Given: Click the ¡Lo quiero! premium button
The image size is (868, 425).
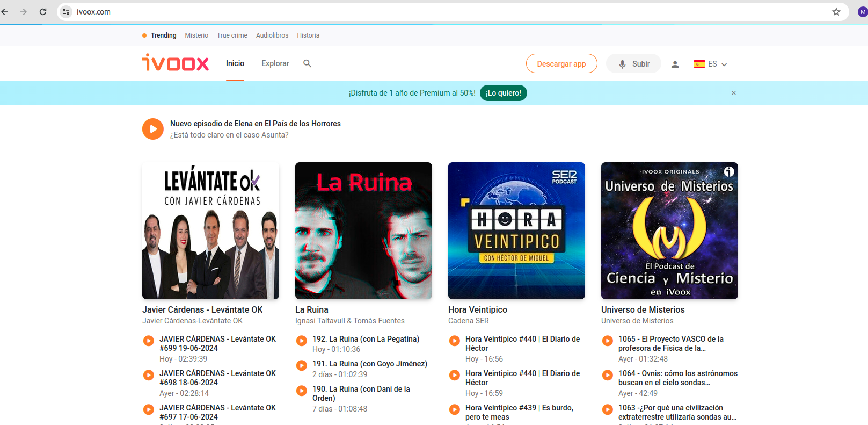Looking at the screenshot, I should [x=503, y=93].
